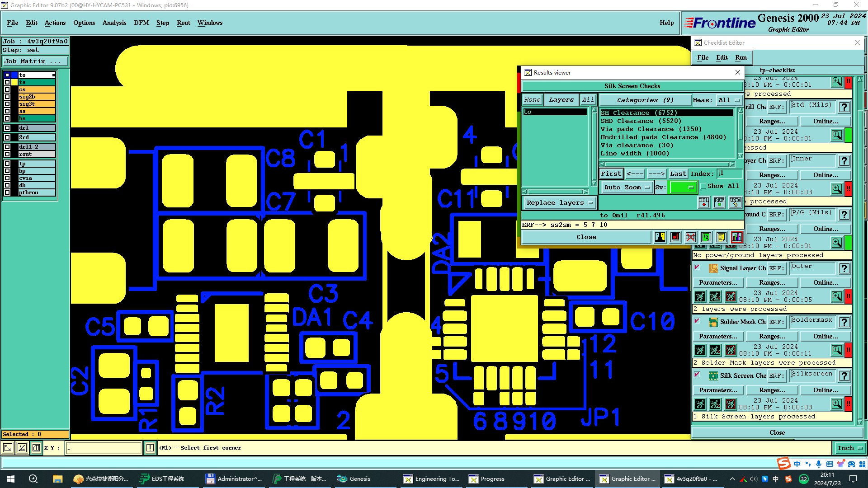Toggle visibility checkbox for layer drl

[7, 128]
